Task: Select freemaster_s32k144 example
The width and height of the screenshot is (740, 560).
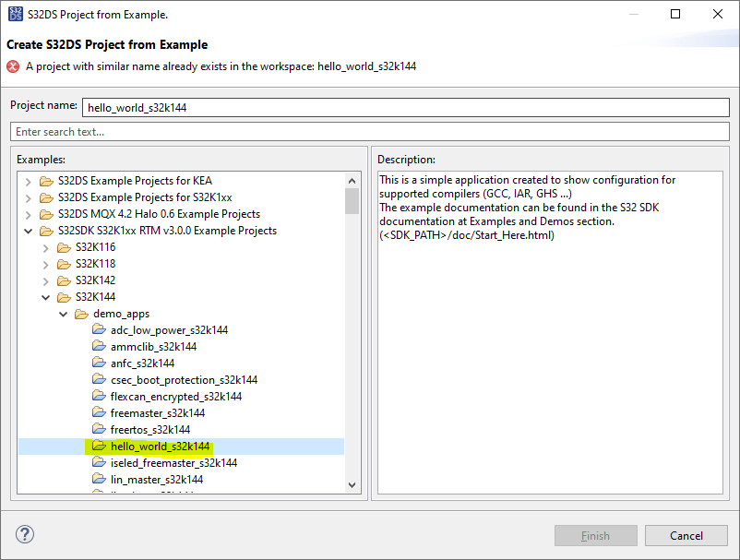Action: 158,413
